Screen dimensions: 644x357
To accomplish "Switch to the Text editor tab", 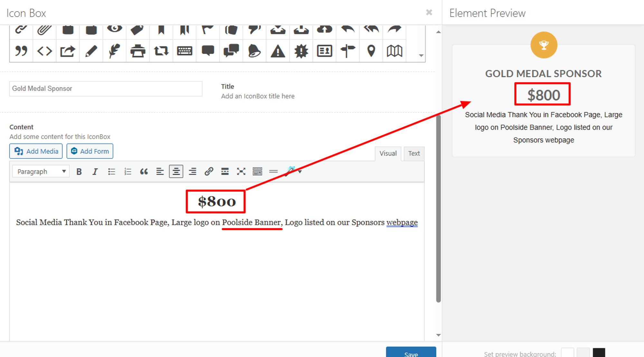I will pos(414,153).
